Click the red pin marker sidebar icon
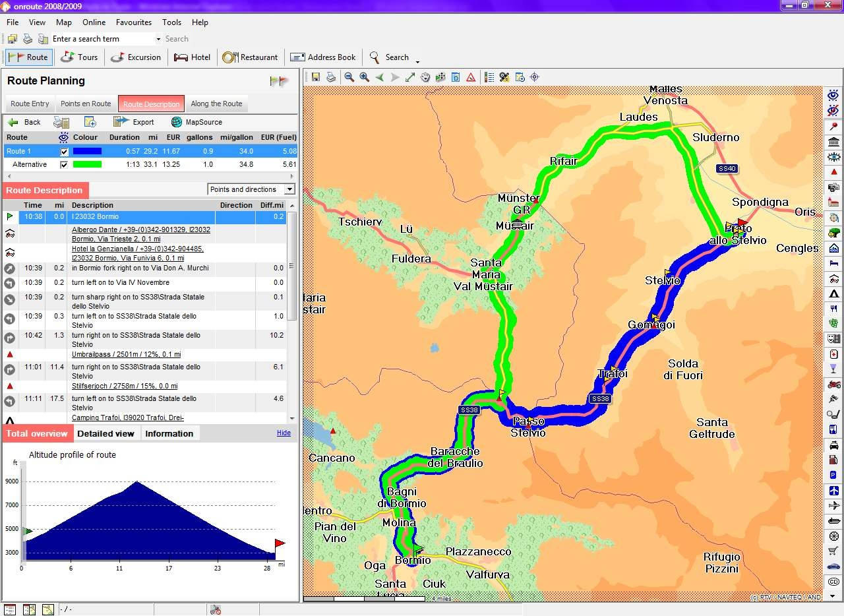This screenshot has width=844, height=616. 833,126
